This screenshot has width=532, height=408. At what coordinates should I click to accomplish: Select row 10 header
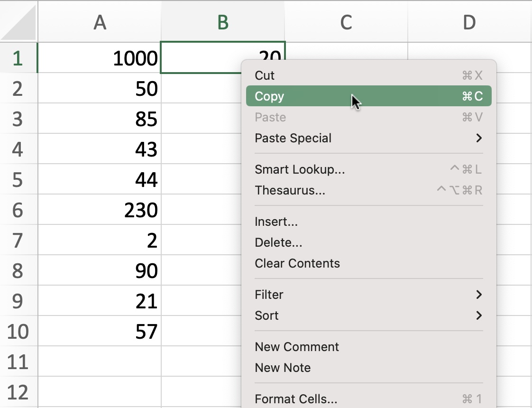point(18,331)
